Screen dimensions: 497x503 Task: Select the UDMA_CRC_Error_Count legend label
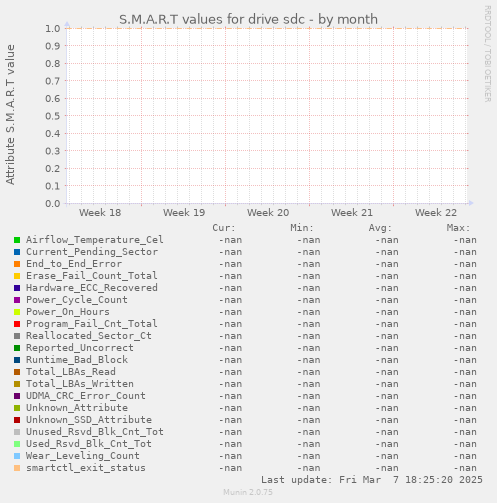pyautogui.click(x=86, y=396)
